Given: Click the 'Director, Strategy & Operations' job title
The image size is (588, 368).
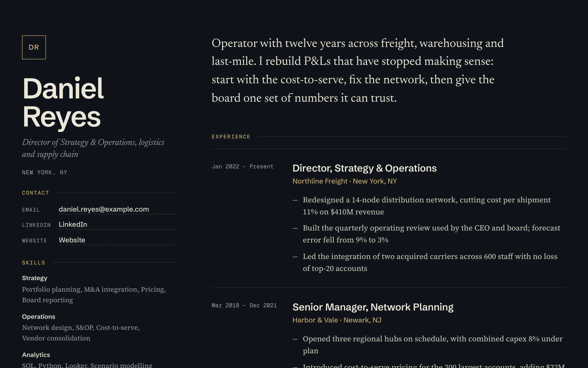Looking at the screenshot, I should (x=365, y=168).
